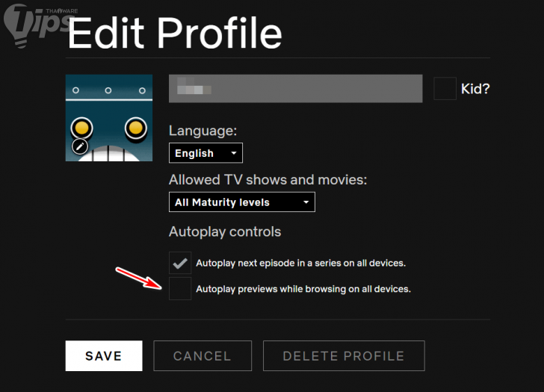Click the pencil edit icon on avatar
The width and height of the screenshot is (544, 392).
[x=80, y=146]
